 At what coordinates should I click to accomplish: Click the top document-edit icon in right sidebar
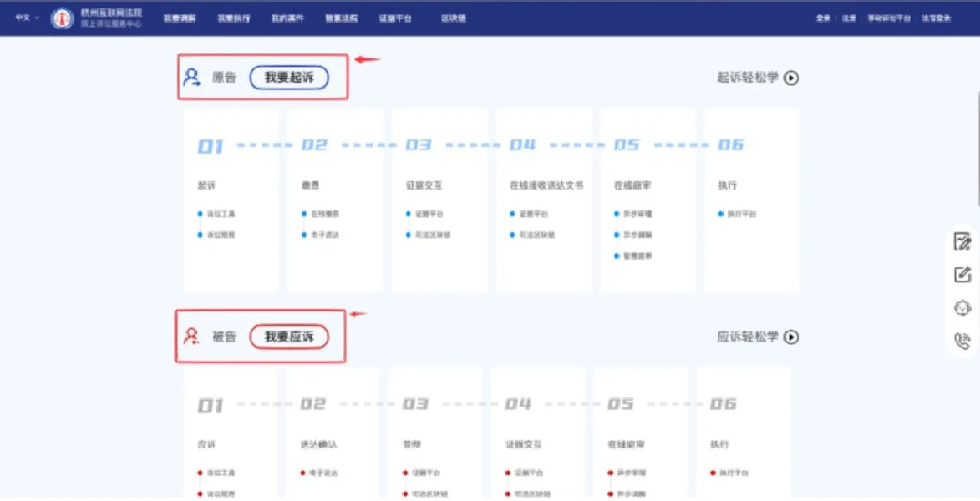point(962,242)
